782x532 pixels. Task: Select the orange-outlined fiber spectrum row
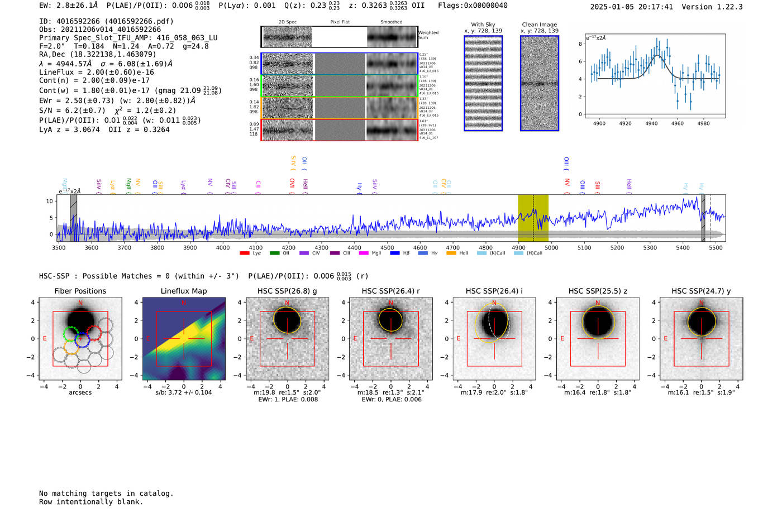(x=340, y=108)
